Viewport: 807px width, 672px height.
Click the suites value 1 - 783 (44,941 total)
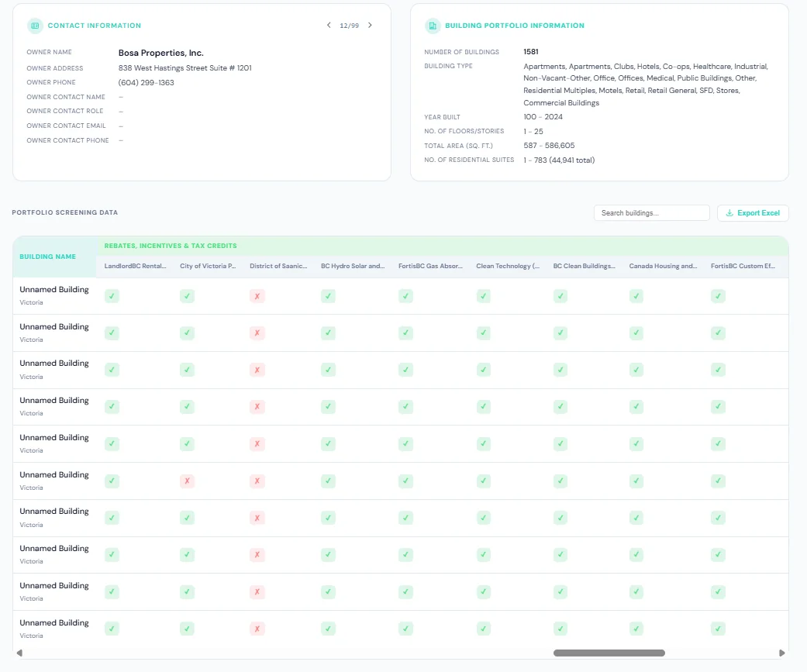tap(559, 160)
